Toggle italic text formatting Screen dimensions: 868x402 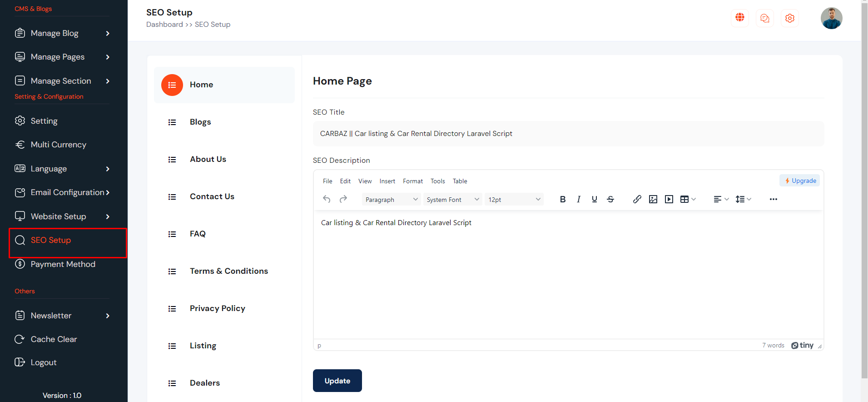point(578,199)
